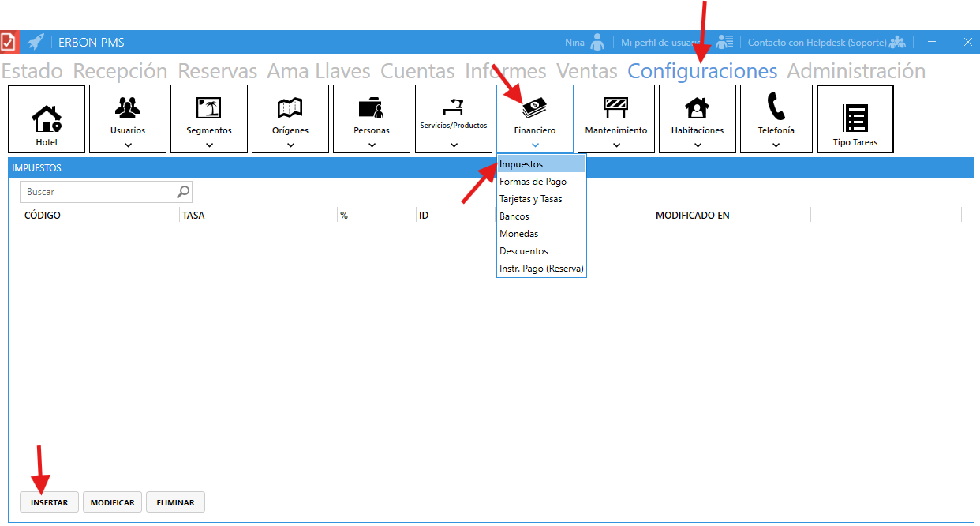Select the Telefonía phone icon
The width and height of the screenshot is (980, 526).
point(776,107)
